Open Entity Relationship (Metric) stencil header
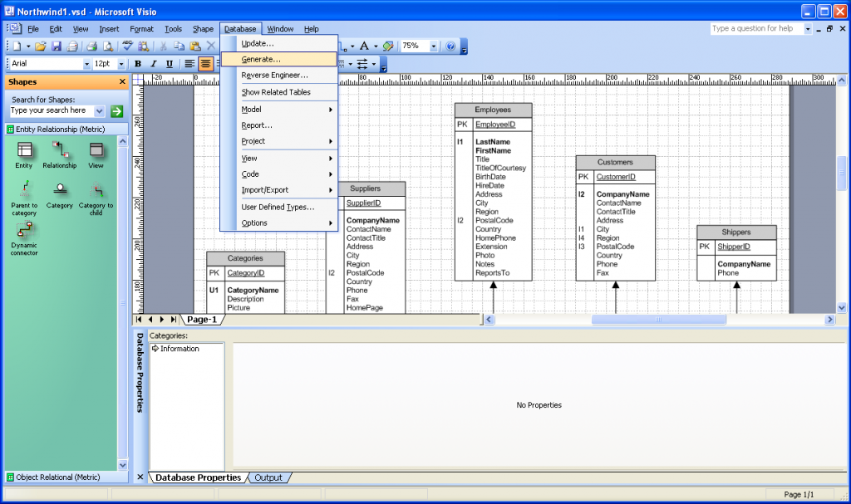 click(66, 130)
